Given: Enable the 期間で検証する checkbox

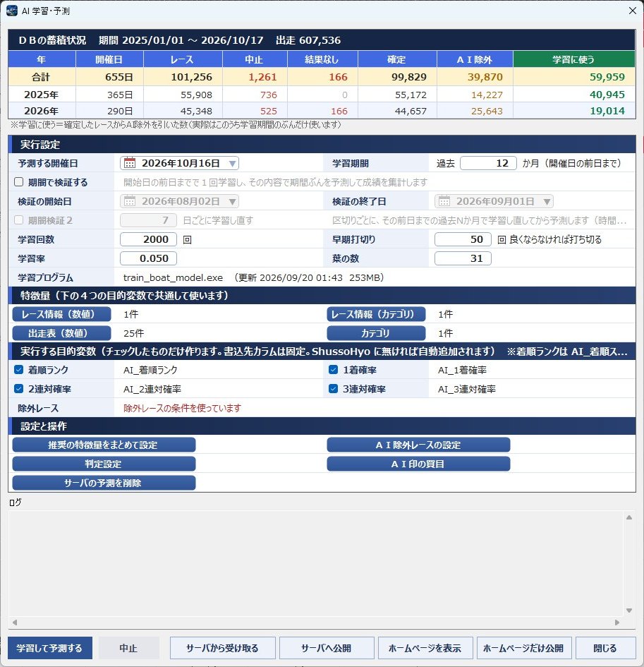Looking at the screenshot, I should click(x=19, y=182).
